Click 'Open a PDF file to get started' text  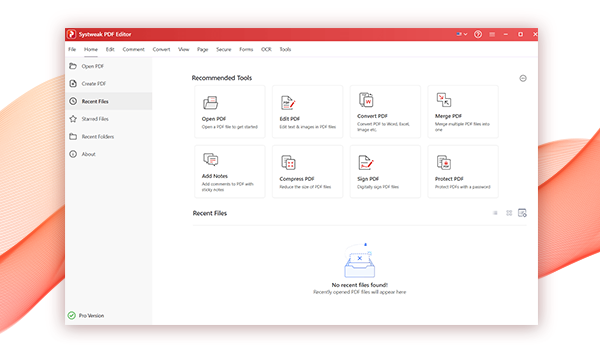coord(230,127)
